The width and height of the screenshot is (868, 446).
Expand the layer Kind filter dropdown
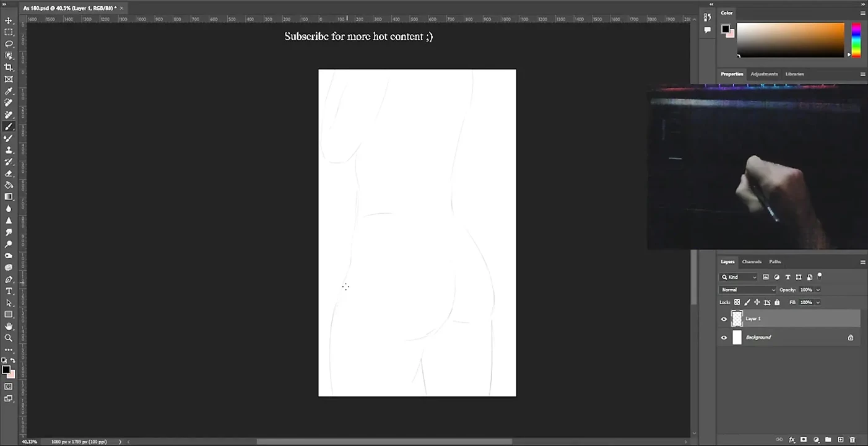(x=739, y=277)
